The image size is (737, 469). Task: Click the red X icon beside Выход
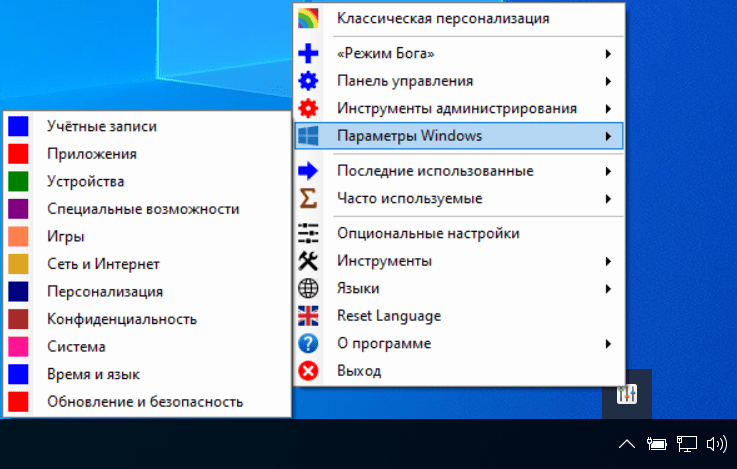click(308, 371)
